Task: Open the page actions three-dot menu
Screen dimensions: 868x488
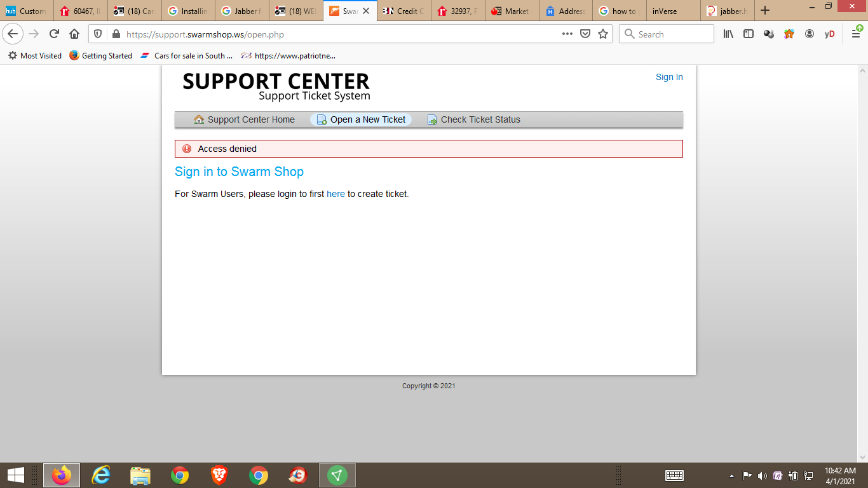Action: coord(567,34)
